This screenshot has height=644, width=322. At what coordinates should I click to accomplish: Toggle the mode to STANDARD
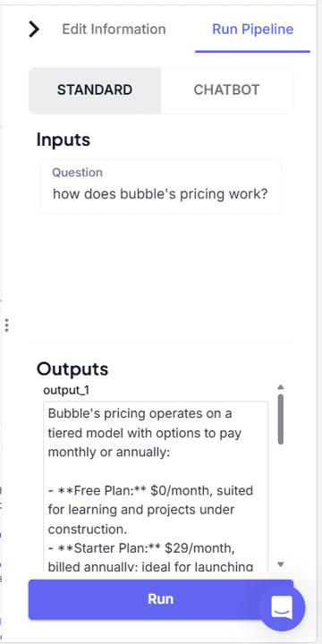pyautogui.click(x=95, y=90)
